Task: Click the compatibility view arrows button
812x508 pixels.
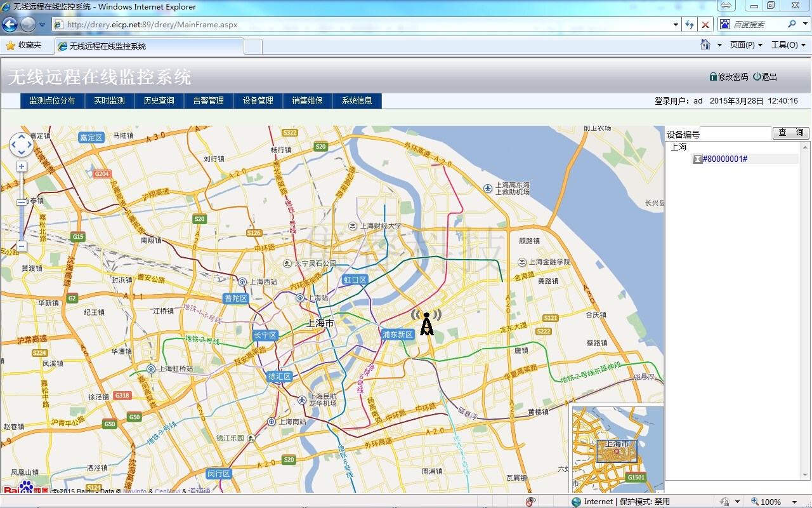Action: pyautogui.click(x=726, y=6)
